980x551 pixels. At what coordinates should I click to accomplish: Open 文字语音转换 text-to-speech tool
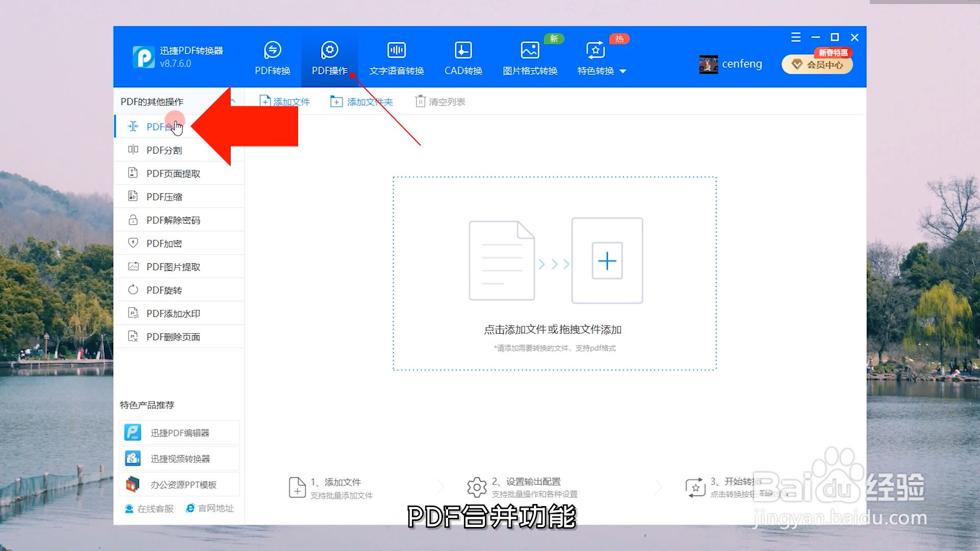coord(396,57)
